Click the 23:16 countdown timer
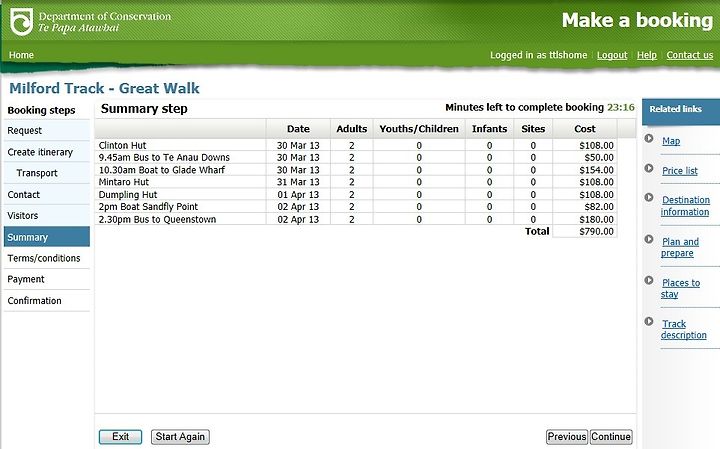This screenshot has height=449, width=720. [x=621, y=107]
